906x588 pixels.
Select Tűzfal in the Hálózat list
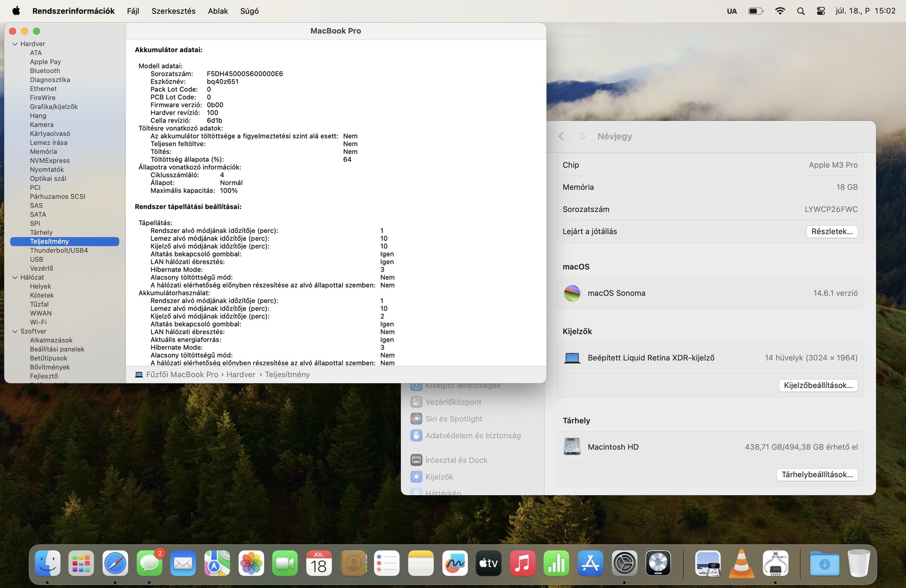coord(39,304)
